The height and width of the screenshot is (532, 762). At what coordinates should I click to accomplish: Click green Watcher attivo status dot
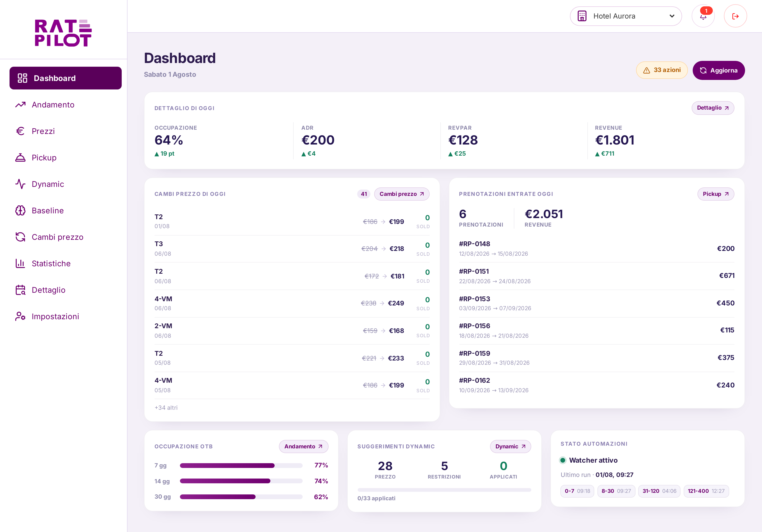click(563, 460)
